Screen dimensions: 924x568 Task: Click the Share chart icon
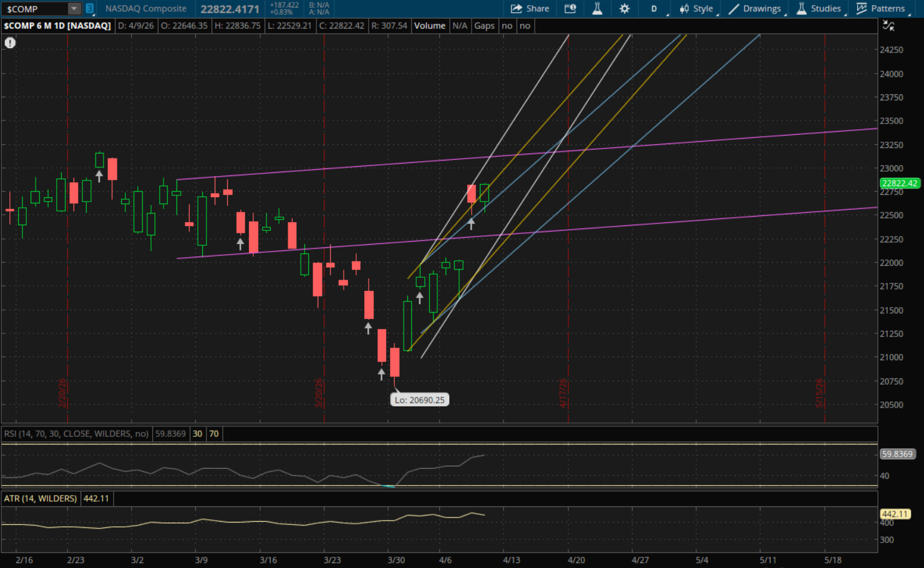click(530, 9)
